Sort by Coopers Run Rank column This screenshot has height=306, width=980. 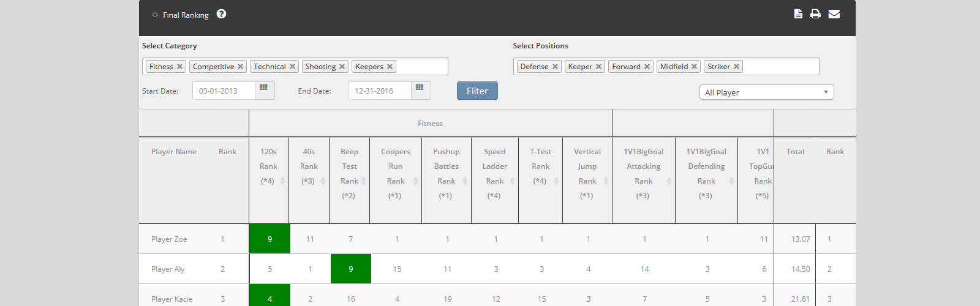pos(415,181)
